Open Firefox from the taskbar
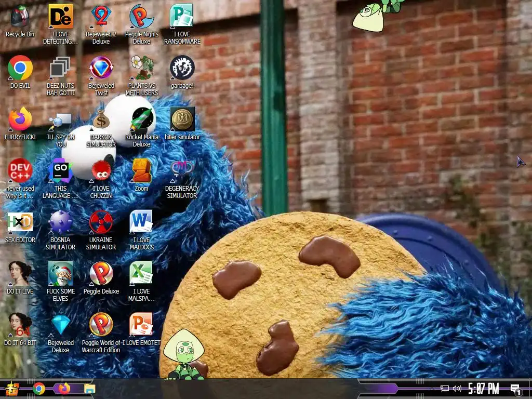 [64, 389]
